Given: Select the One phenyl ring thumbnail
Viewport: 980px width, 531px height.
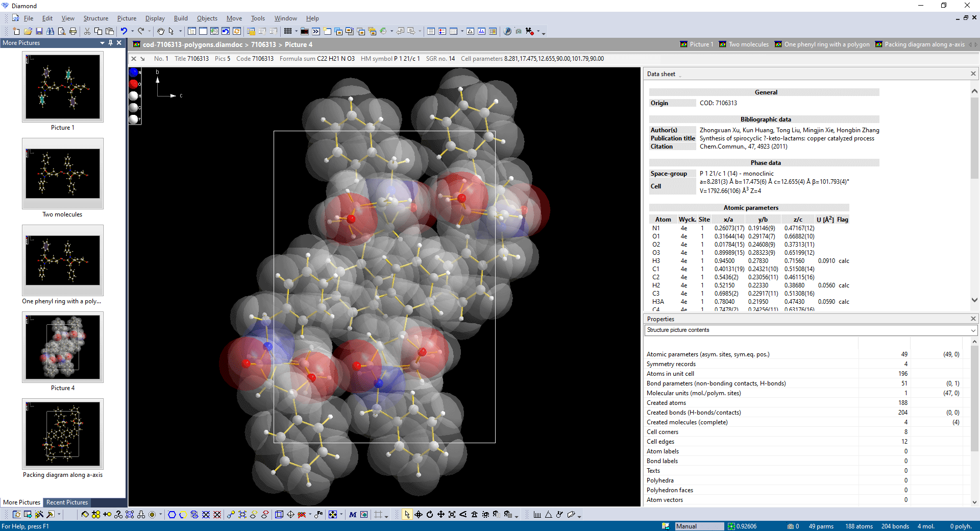Looking at the screenshot, I should coord(63,260).
